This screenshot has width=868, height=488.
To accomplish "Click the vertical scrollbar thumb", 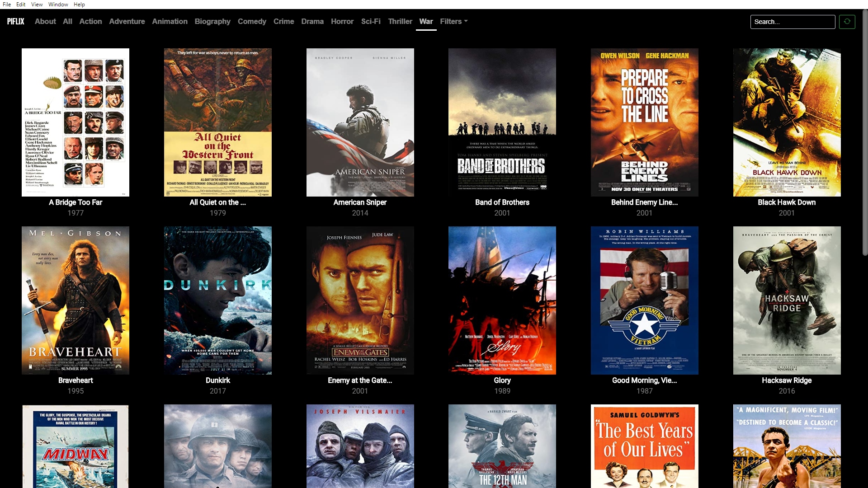I will pyautogui.click(x=864, y=133).
